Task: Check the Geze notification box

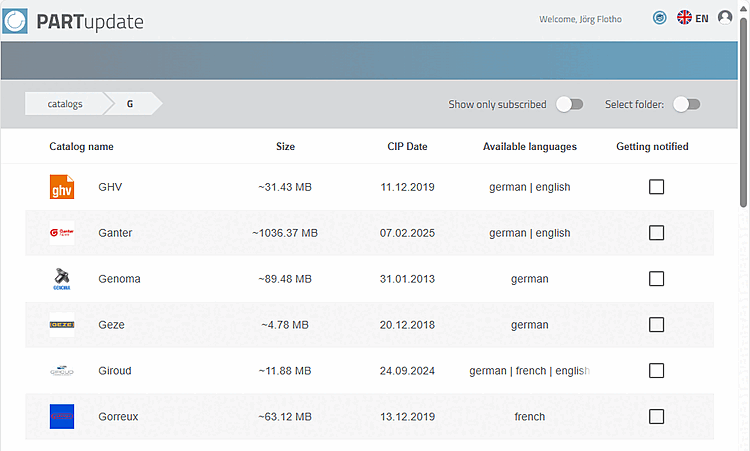Action: [x=656, y=325]
